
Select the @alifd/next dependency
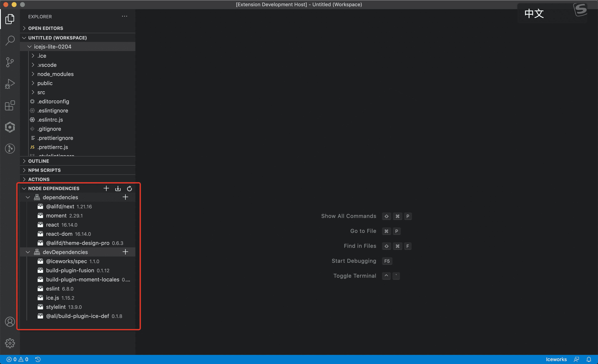(x=78, y=207)
